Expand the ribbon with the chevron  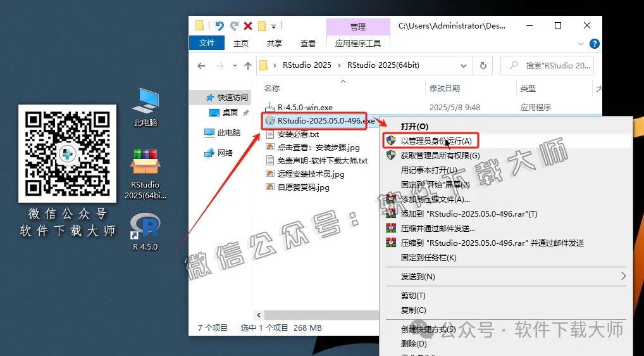[580, 44]
